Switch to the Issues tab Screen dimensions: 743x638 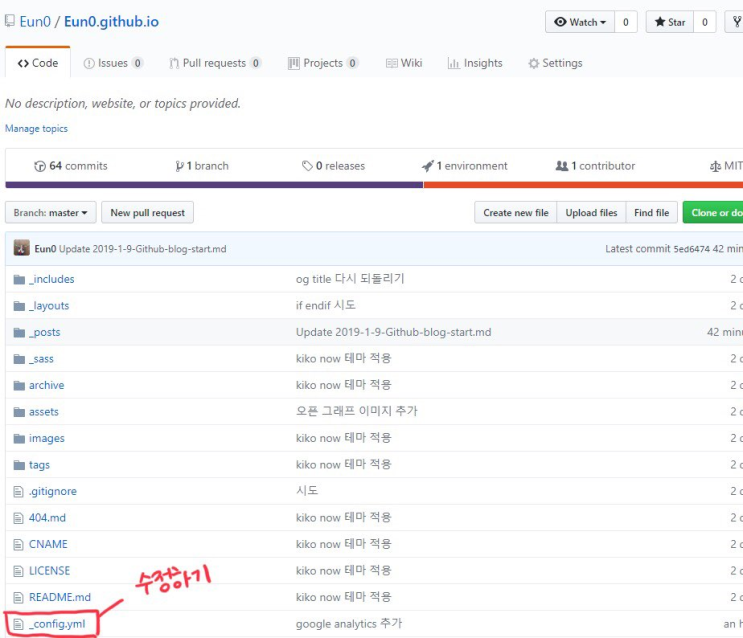(113, 63)
